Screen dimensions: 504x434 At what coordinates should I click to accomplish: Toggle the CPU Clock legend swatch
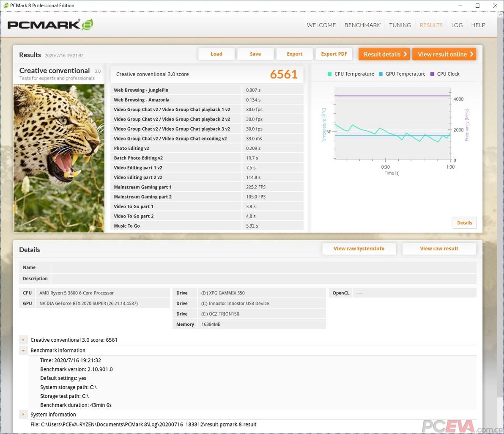pyautogui.click(x=432, y=74)
